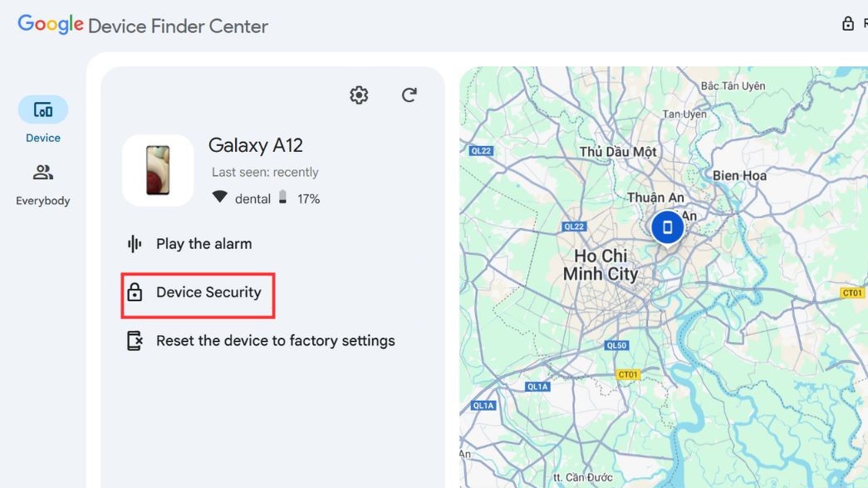
Task: Open settings via the gear icon
Action: click(x=359, y=95)
